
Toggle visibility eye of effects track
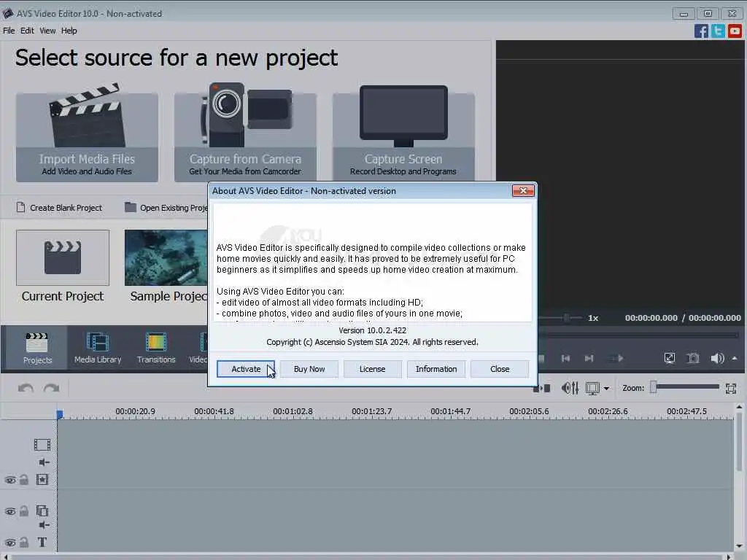point(10,480)
